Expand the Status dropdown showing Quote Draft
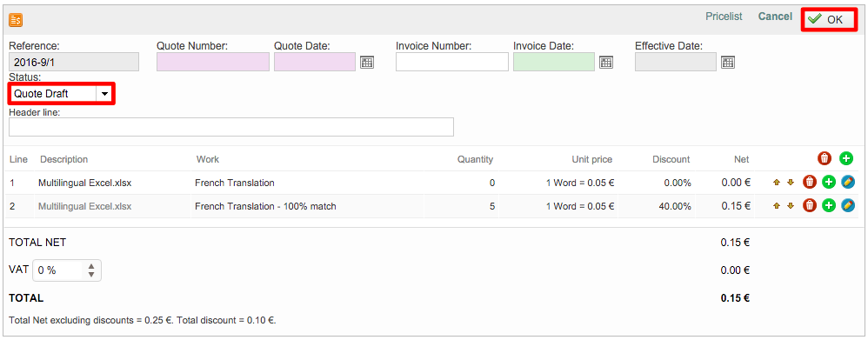 pos(61,94)
